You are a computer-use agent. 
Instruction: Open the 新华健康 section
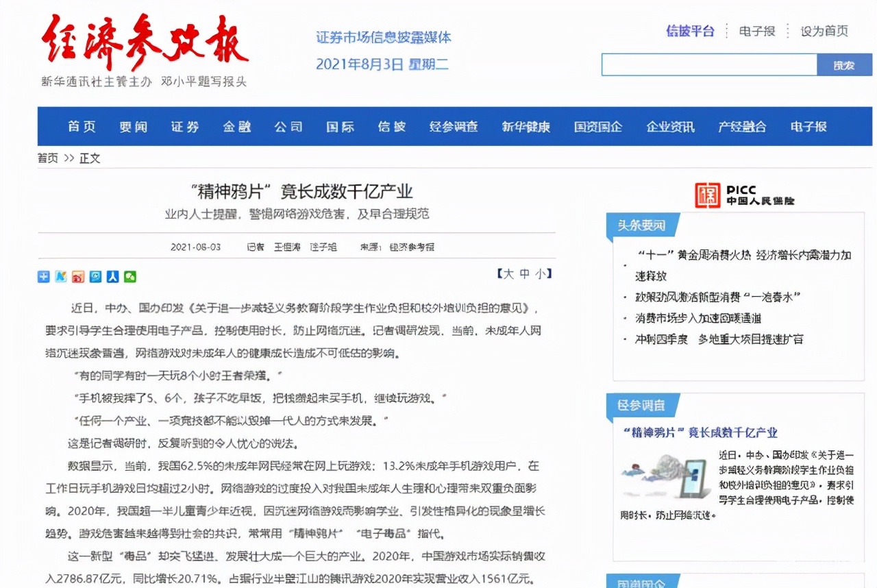[x=525, y=127]
